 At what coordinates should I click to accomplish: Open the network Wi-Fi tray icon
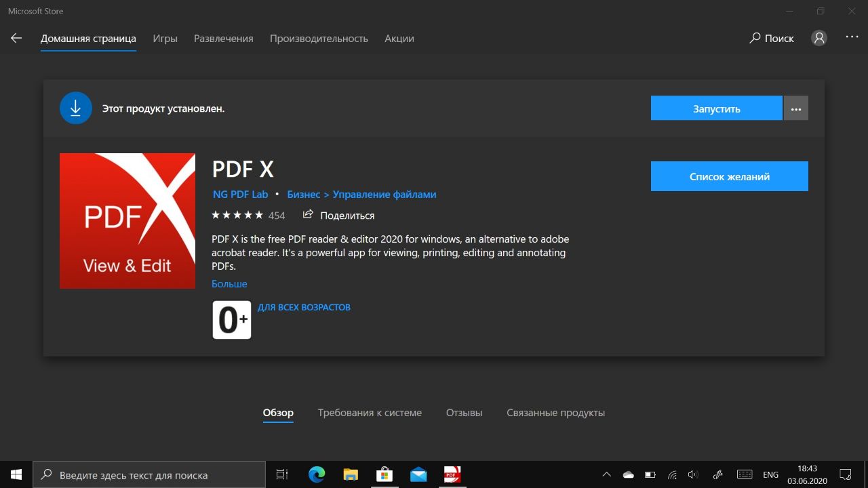[x=672, y=474]
